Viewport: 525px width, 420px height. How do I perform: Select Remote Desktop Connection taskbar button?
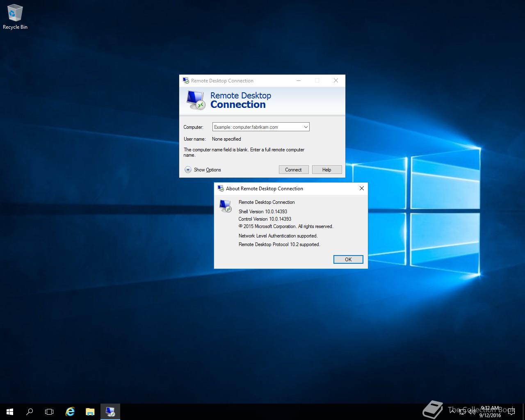click(x=110, y=411)
